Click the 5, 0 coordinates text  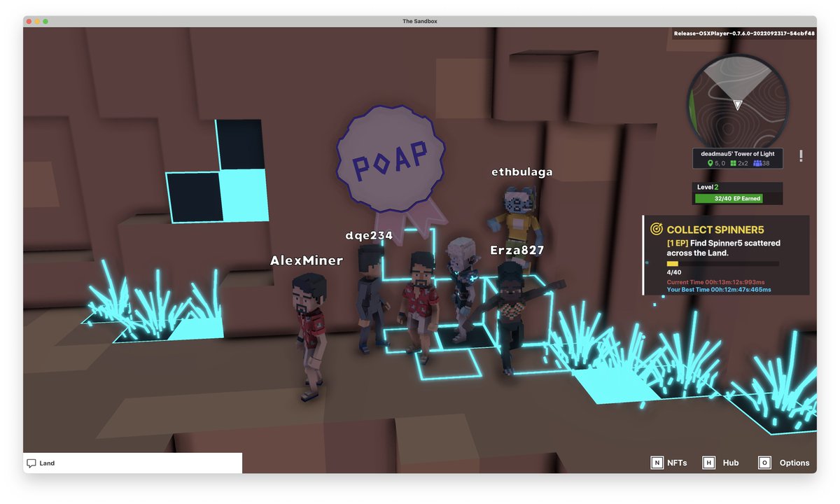pyautogui.click(x=720, y=163)
